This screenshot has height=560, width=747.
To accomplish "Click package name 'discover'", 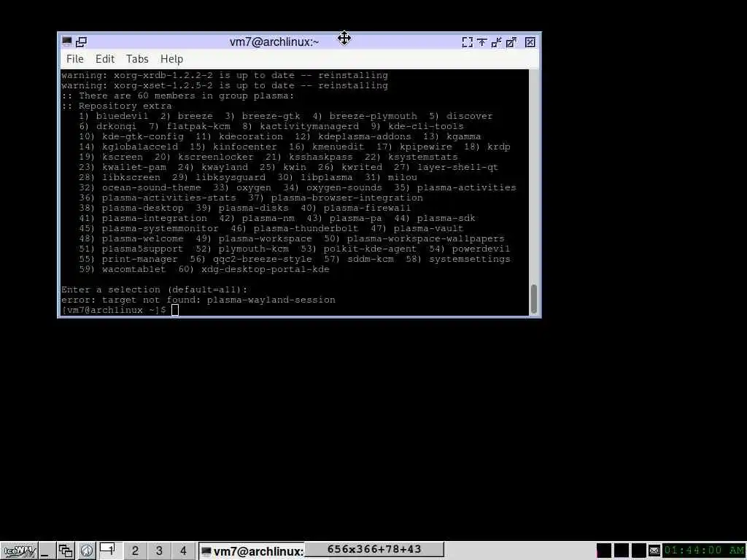I will tap(469, 116).
